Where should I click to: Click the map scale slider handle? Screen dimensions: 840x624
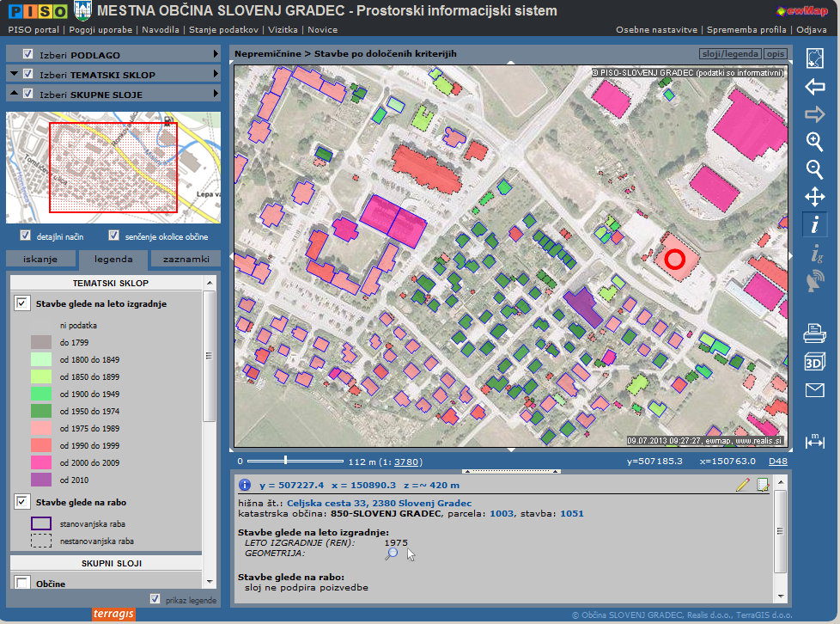pos(284,462)
